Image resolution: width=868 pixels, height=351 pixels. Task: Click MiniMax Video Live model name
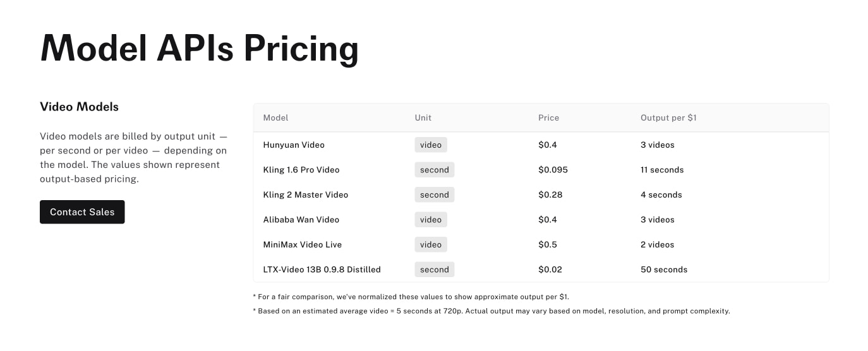pos(302,244)
